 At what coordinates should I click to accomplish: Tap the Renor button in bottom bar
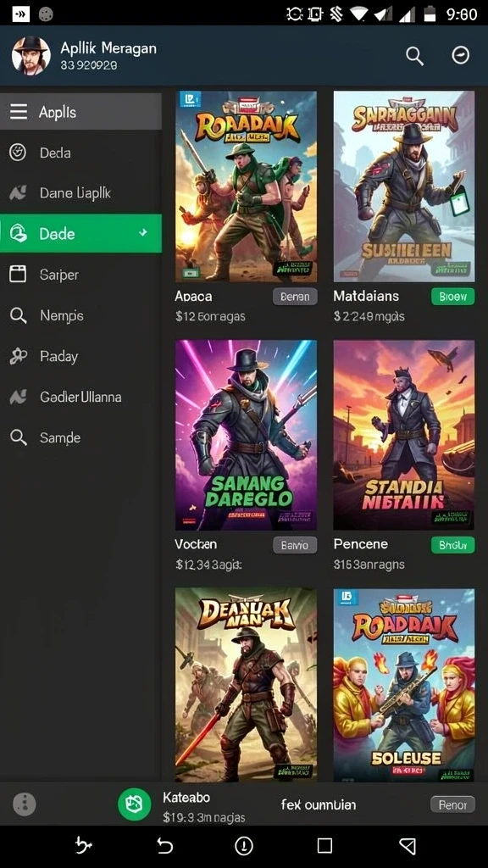pyautogui.click(x=452, y=804)
